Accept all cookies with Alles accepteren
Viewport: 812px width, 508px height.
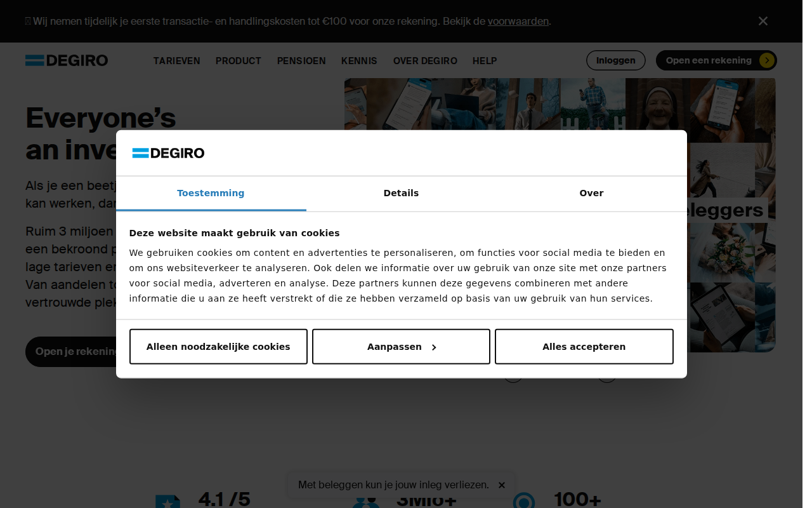tap(584, 347)
